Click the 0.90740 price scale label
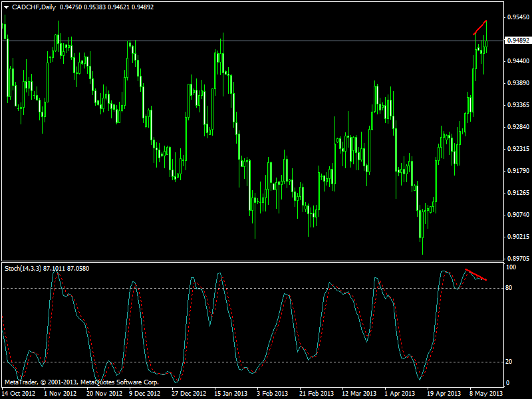The height and width of the screenshot is (399, 532). tap(518, 214)
